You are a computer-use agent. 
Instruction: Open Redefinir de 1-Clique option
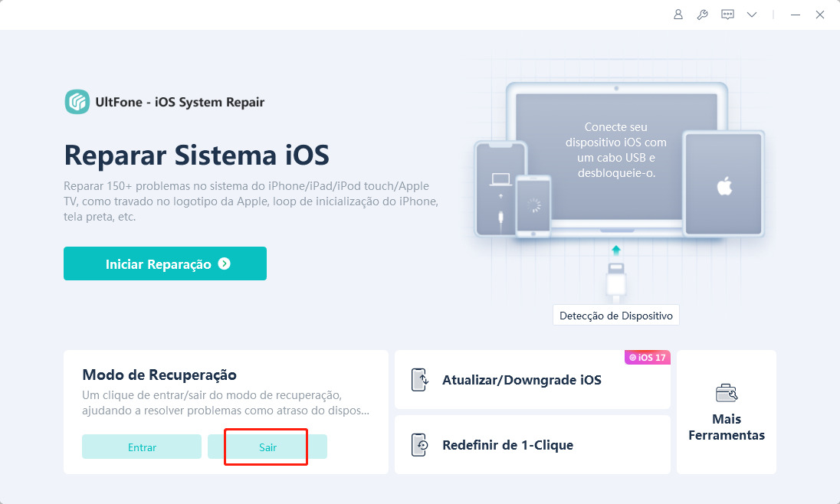(x=533, y=444)
